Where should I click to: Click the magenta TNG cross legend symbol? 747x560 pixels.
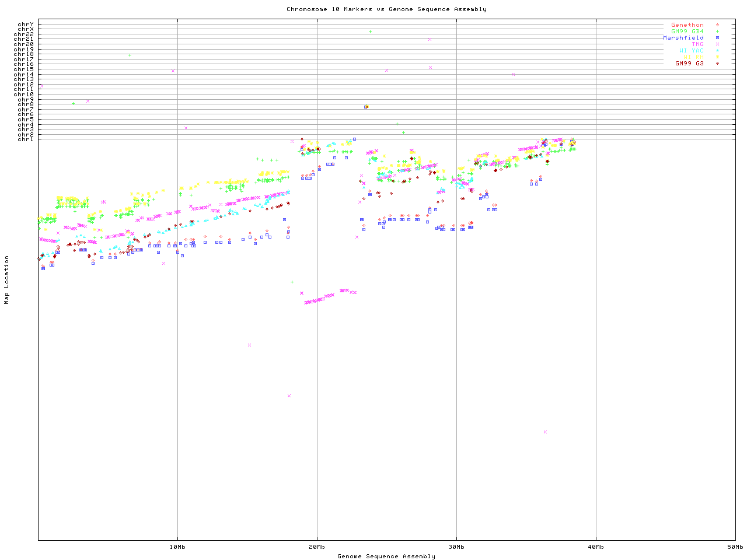pyautogui.click(x=717, y=44)
